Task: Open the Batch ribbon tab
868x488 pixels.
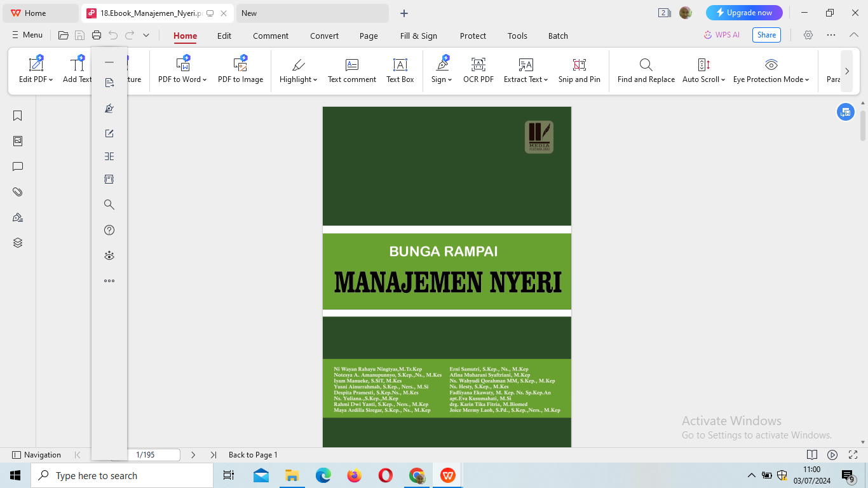Action: 559,36
